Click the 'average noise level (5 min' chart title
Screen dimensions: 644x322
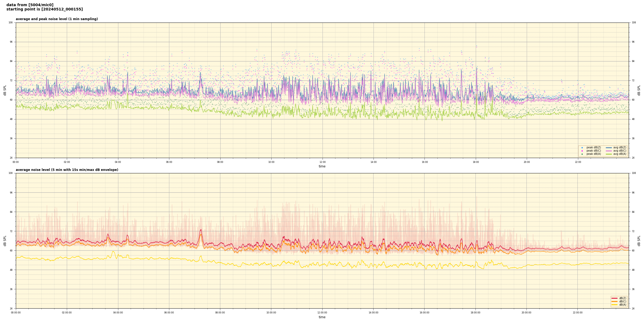coord(67,170)
